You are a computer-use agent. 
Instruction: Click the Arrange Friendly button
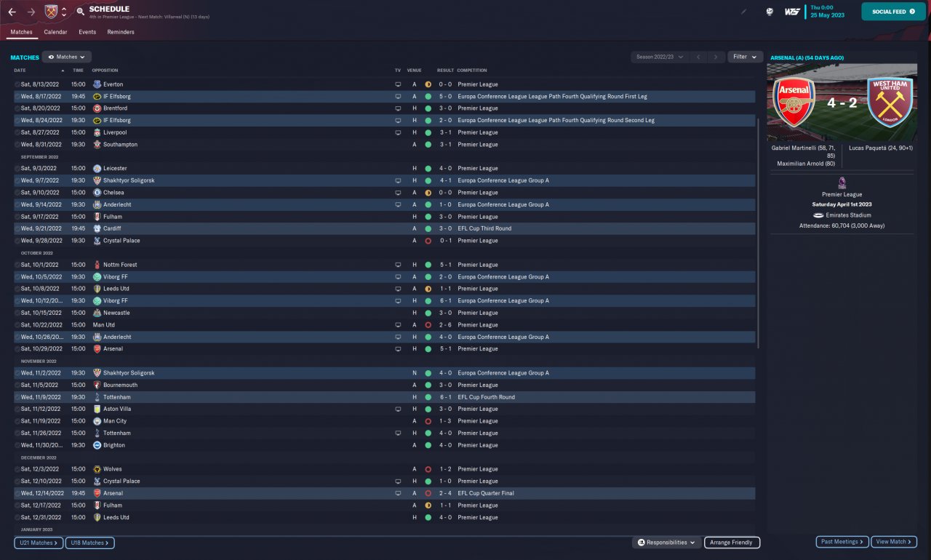[x=732, y=543]
